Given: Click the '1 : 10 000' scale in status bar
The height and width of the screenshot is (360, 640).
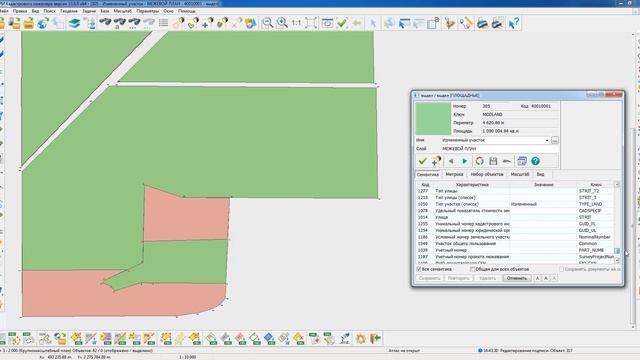Looking at the screenshot, I should 187,357.
